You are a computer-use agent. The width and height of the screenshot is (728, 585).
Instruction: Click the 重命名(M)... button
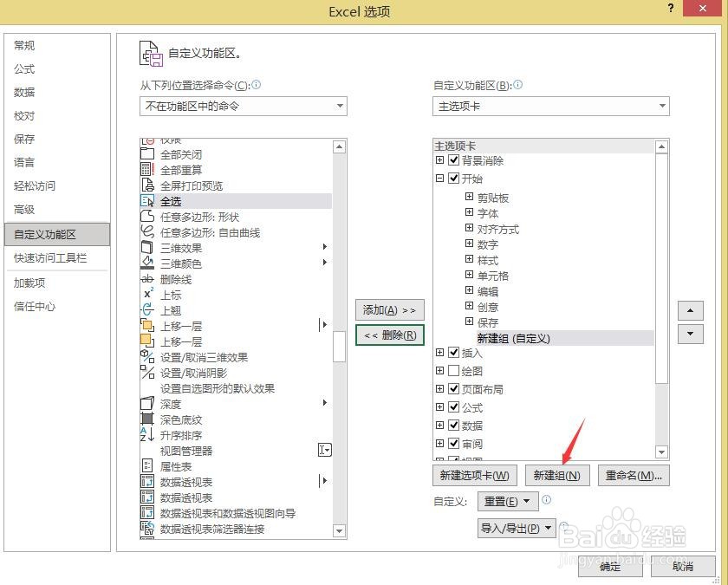pos(634,476)
